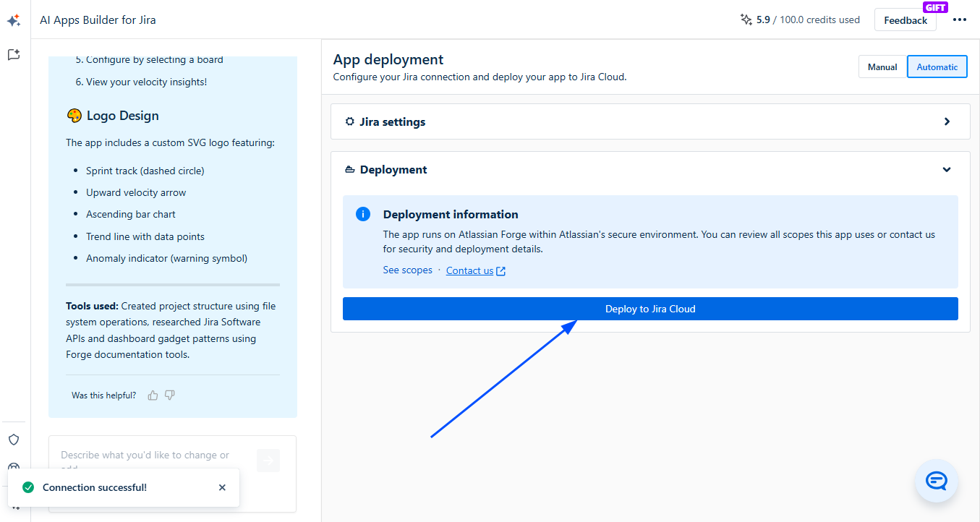This screenshot has width=980, height=522.
Task: Click the credits used indicator
Action: click(x=800, y=20)
